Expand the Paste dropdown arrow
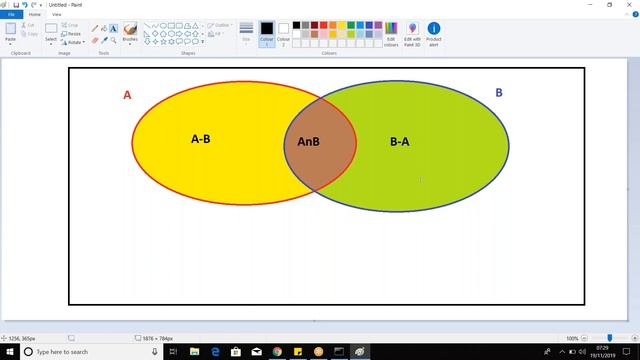This screenshot has width=640, height=360. tap(10, 44)
